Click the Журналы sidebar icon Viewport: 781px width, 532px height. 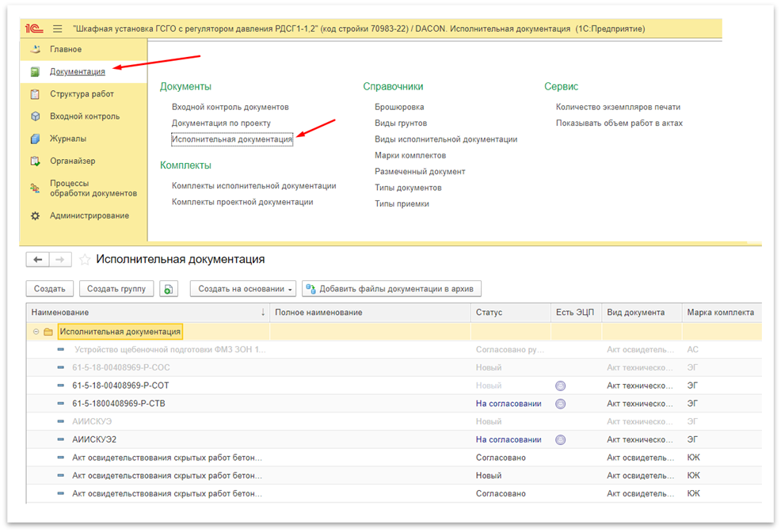tap(35, 139)
